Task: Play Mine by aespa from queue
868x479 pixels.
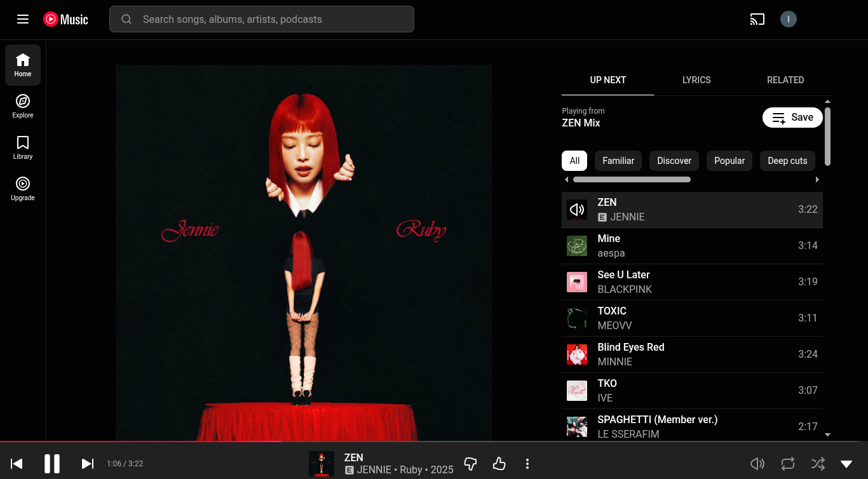Action: coord(692,246)
